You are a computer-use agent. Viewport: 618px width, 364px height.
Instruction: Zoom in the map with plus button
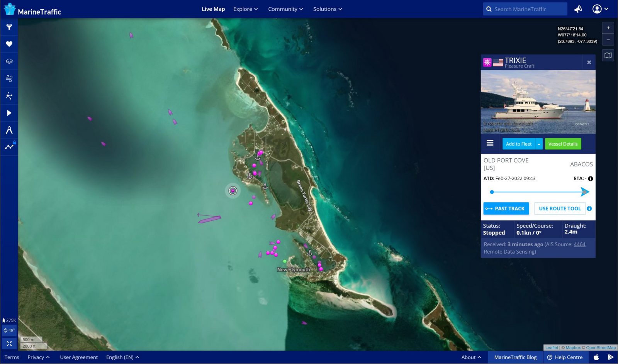click(608, 28)
